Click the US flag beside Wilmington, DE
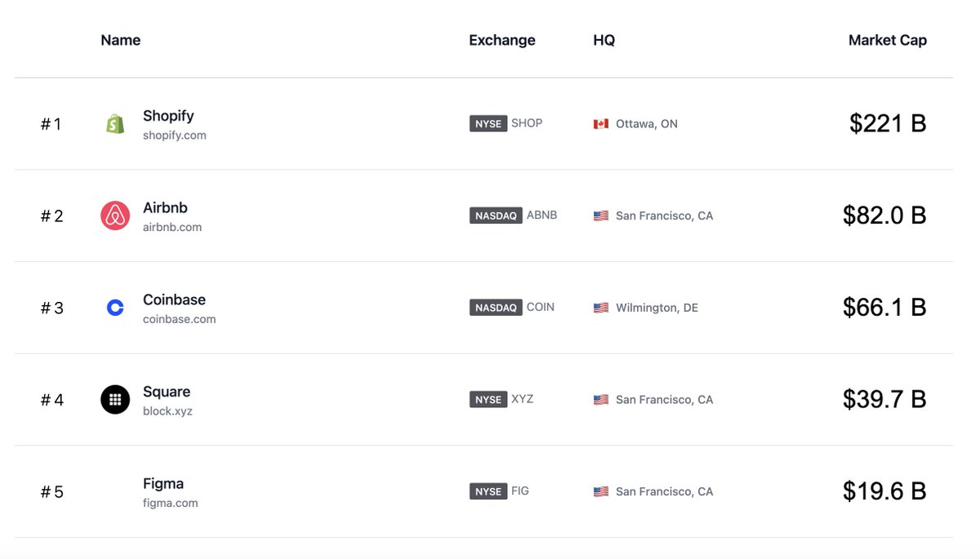Screen dimensions: 980x559 [601, 308]
